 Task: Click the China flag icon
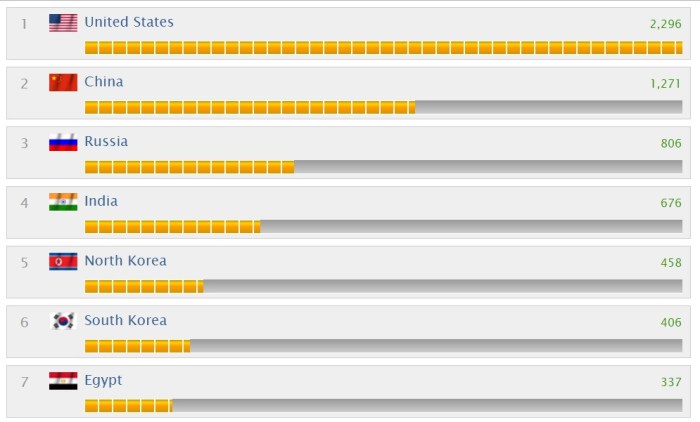(63, 82)
